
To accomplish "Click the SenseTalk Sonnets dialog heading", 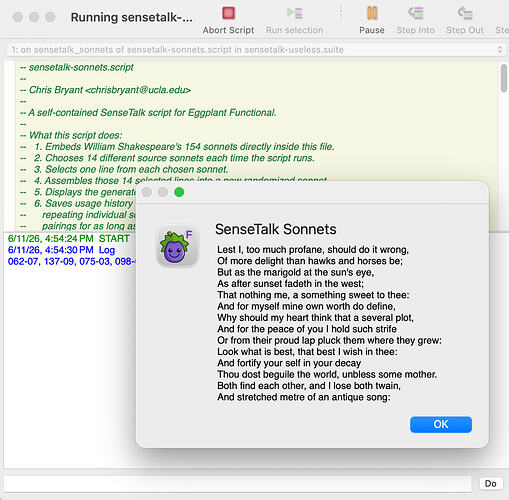I will coord(276,229).
